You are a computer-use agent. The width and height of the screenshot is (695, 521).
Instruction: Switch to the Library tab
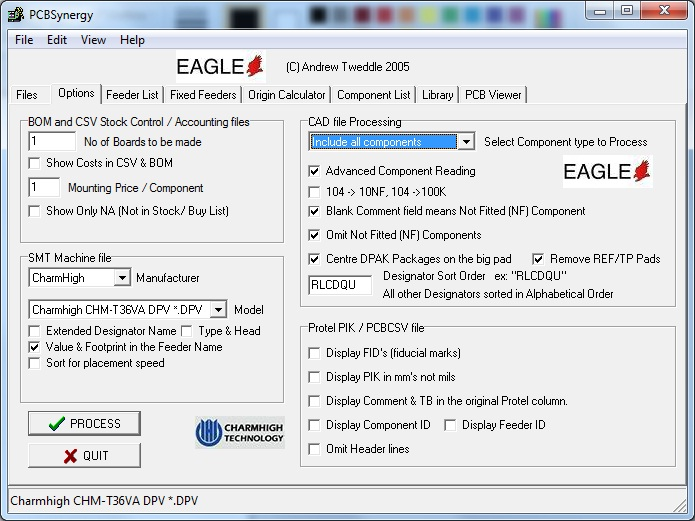pyautogui.click(x=437, y=95)
